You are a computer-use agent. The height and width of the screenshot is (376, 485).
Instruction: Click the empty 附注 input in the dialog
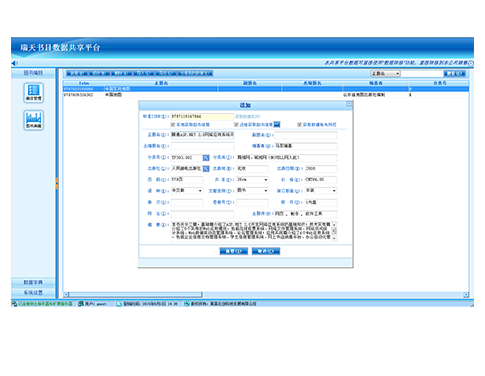click(x=202, y=214)
